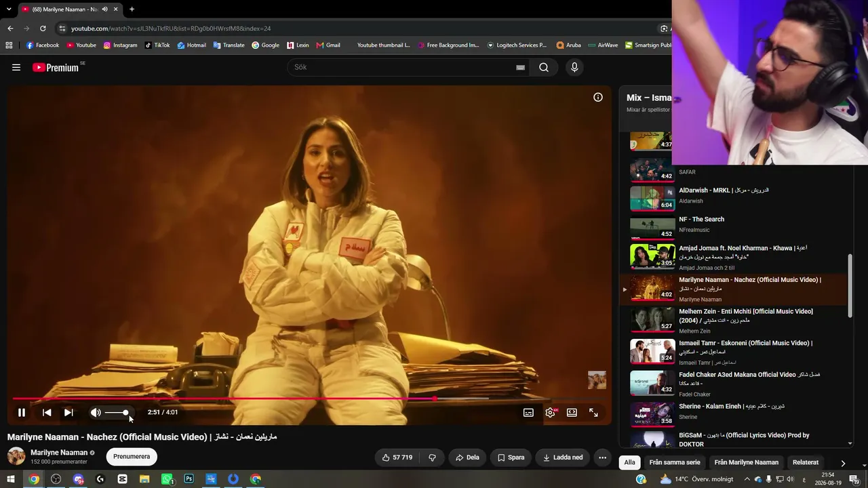This screenshot has width=868, height=488.
Task: Show more filter chips with the arrow
Action: coord(843,463)
